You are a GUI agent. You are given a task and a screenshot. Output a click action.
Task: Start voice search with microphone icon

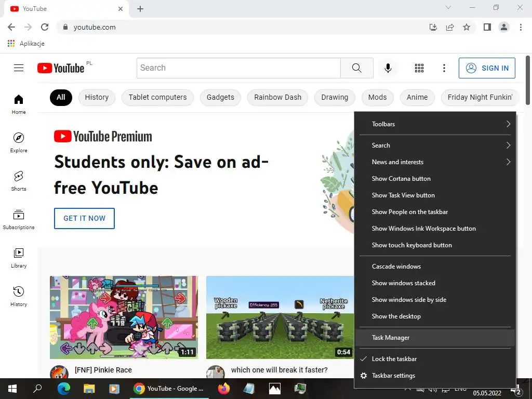click(388, 68)
